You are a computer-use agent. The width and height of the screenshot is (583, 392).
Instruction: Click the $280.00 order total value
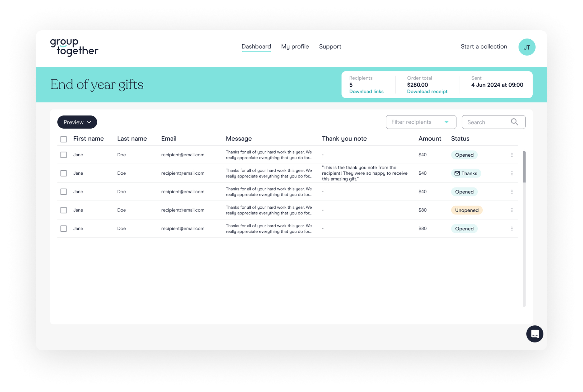point(417,85)
